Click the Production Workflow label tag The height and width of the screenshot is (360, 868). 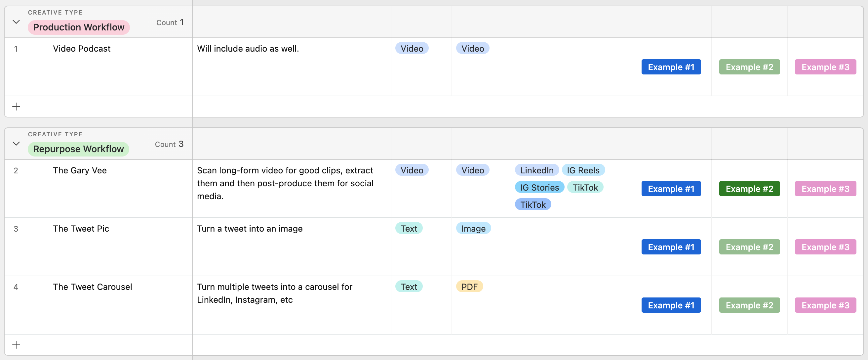pyautogui.click(x=78, y=27)
